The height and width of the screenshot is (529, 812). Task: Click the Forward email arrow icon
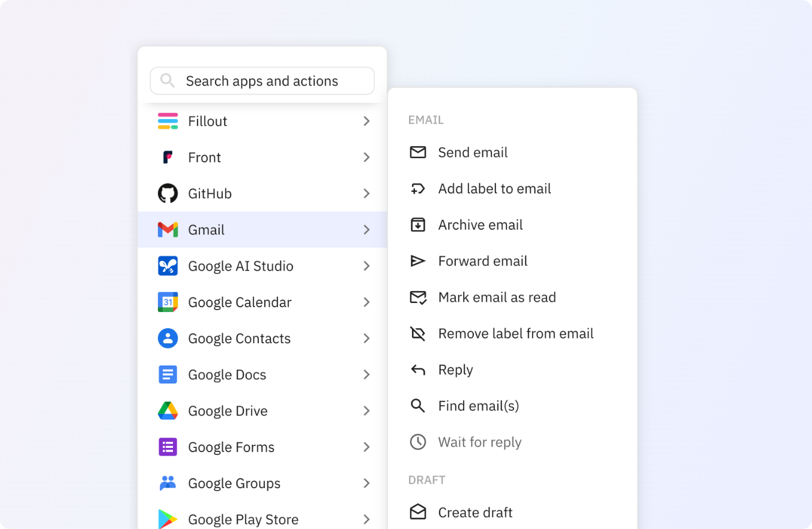[x=418, y=261]
